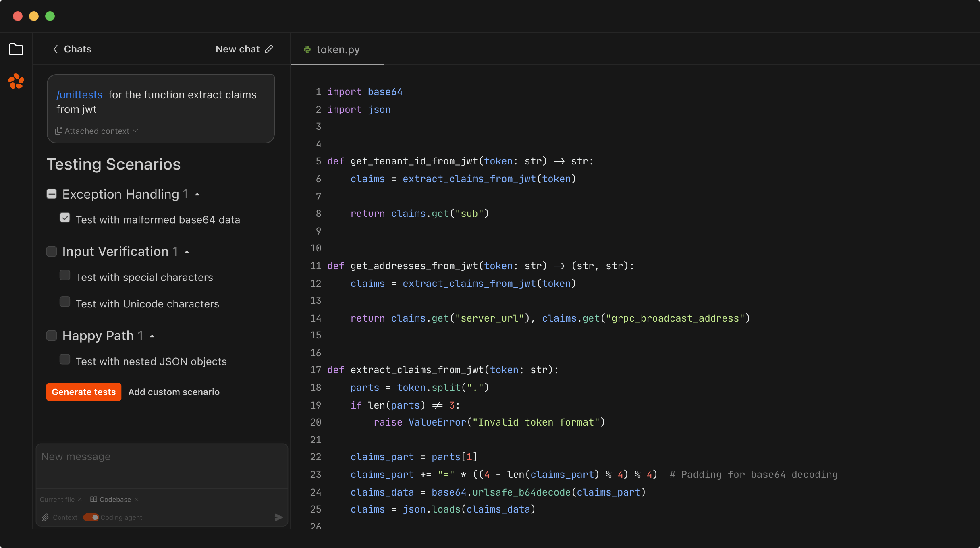
Task: Click the paperclip Context attachment icon
Action: coord(46,517)
